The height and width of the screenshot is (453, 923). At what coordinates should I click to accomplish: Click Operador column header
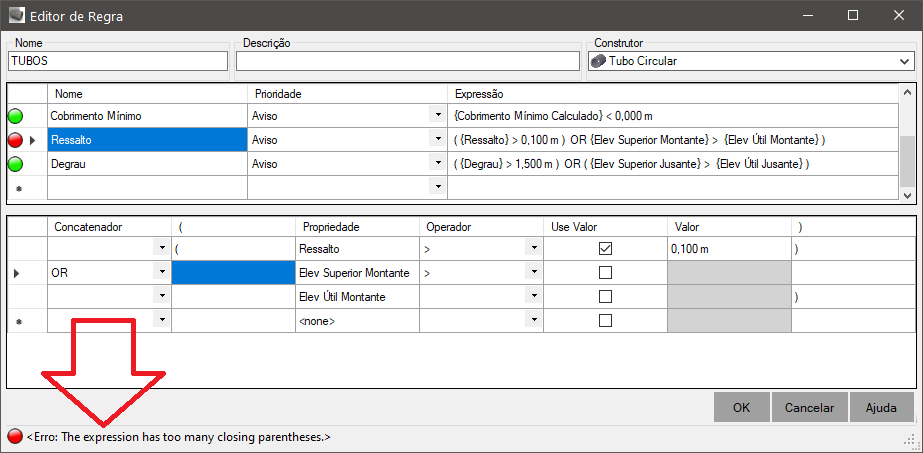[481, 226]
